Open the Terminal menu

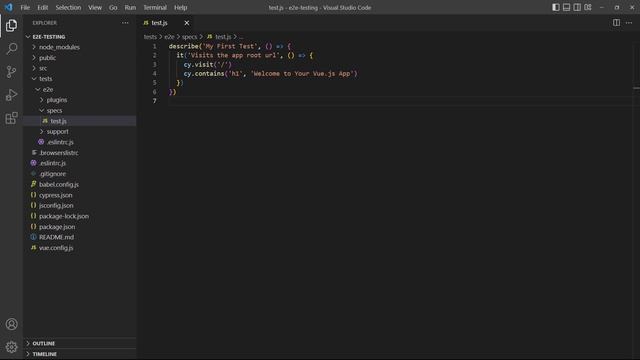click(x=155, y=7)
